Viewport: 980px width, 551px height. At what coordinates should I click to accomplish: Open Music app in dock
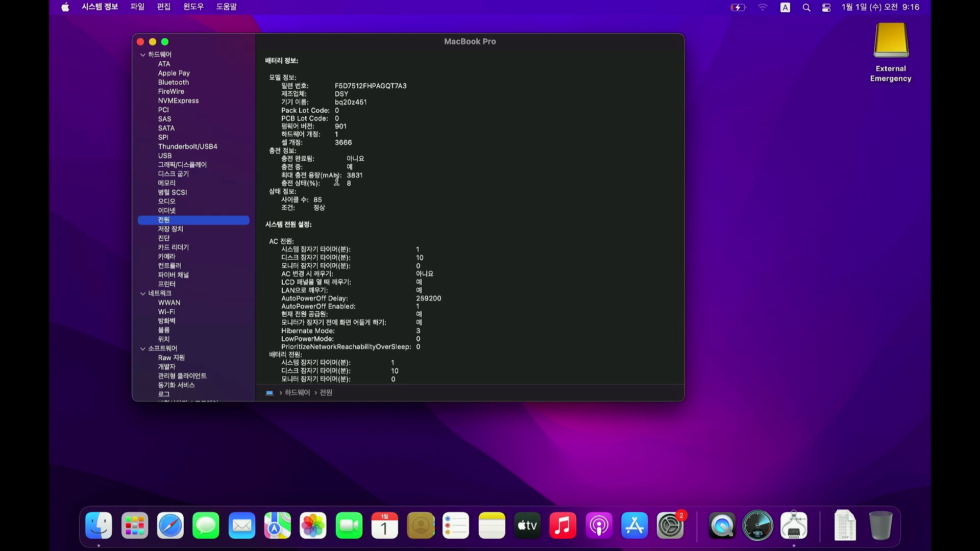click(563, 525)
